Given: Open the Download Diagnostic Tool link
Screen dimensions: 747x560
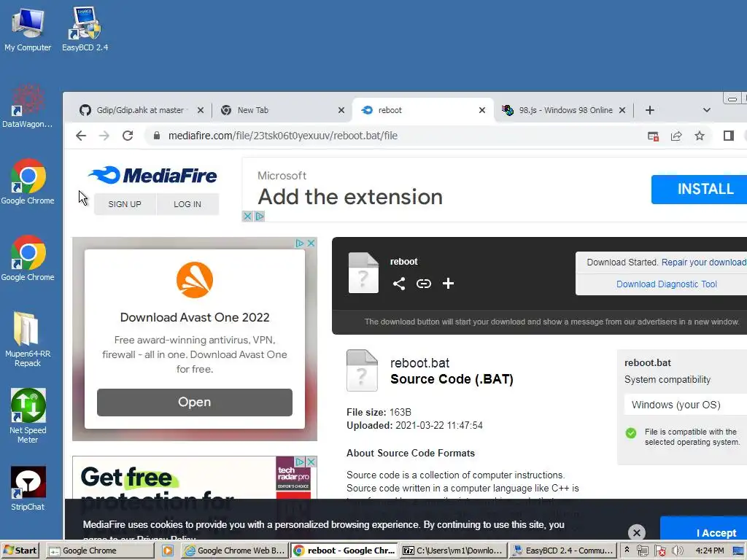Looking at the screenshot, I should (x=667, y=284).
